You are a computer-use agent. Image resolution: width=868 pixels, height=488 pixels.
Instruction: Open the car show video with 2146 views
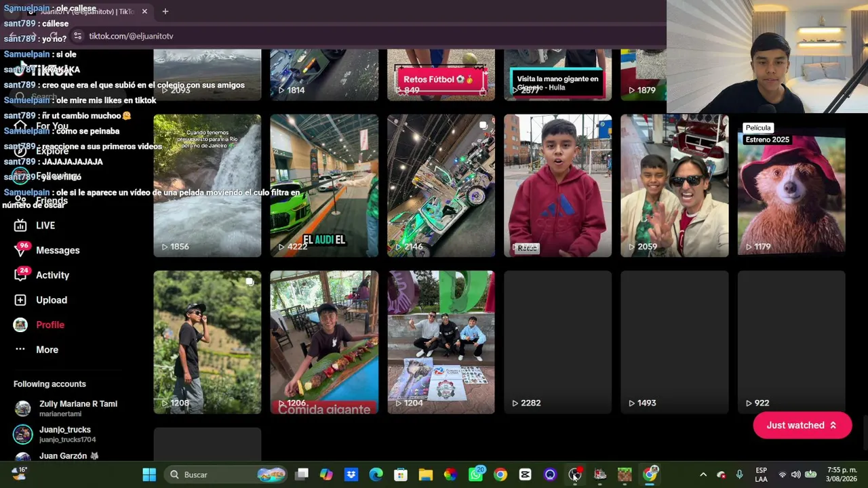click(x=441, y=186)
